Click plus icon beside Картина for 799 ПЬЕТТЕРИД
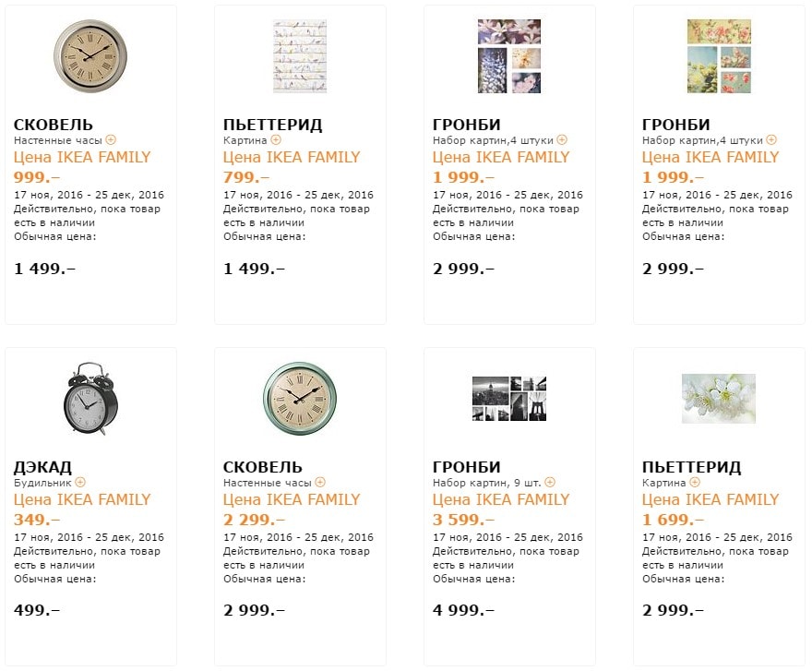The height and width of the screenshot is (671, 812). (275, 140)
